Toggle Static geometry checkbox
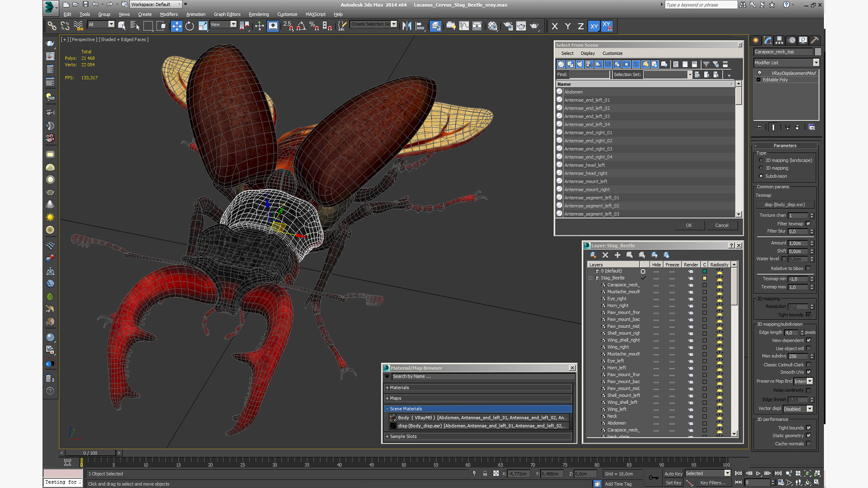 click(x=808, y=436)
